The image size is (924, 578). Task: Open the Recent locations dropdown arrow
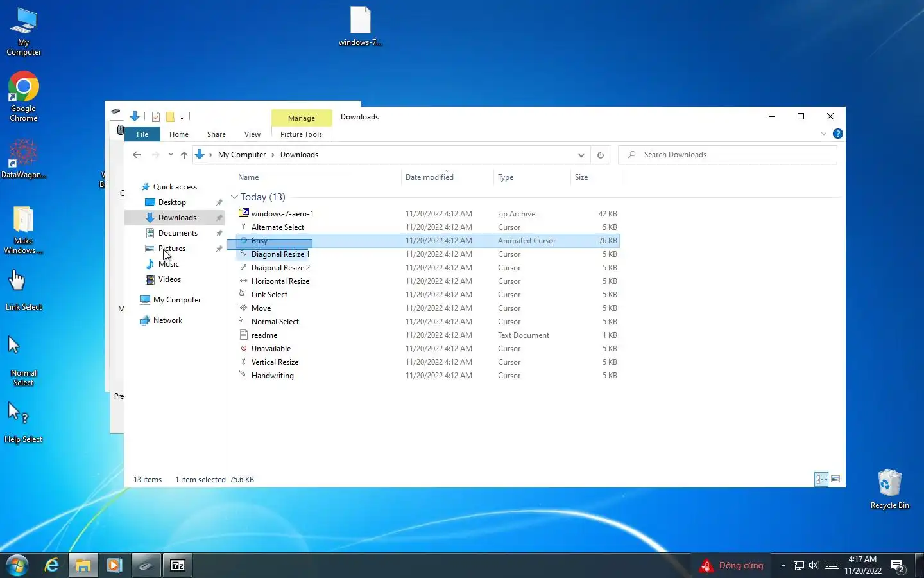[x=171, y=155]
